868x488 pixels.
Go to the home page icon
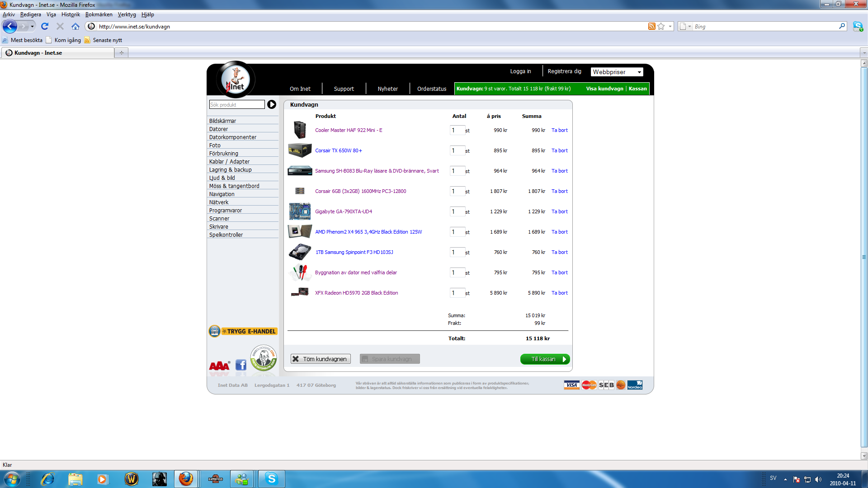point(75,26)
